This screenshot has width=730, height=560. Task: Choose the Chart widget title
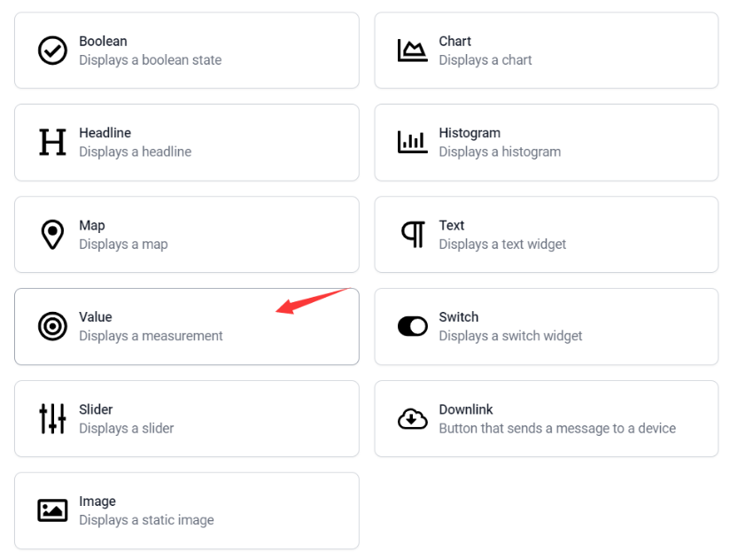[454, 41]
